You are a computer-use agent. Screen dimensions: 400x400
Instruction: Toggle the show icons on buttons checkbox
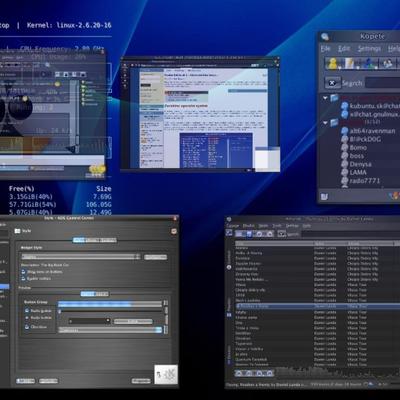pos(41,272)
